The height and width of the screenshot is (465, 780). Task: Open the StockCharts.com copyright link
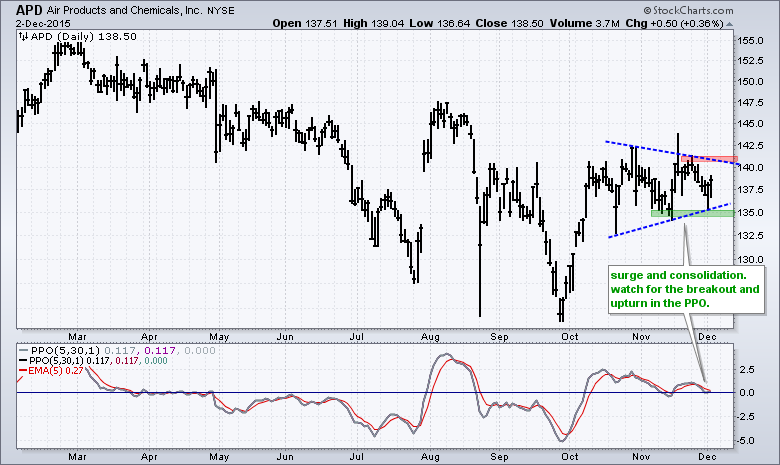(x=688, y=10)
